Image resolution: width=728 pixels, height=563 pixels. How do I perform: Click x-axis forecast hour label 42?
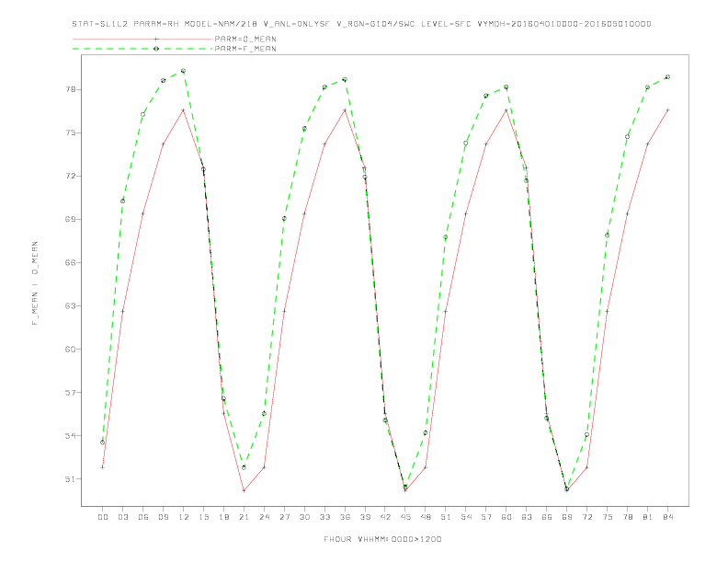coord(385,517)
